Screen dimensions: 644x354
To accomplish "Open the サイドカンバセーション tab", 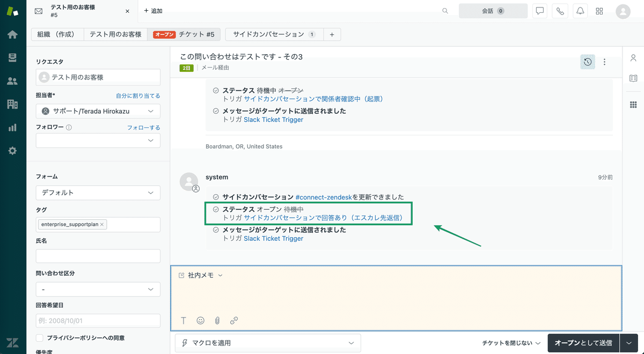I will click(274, 34).
